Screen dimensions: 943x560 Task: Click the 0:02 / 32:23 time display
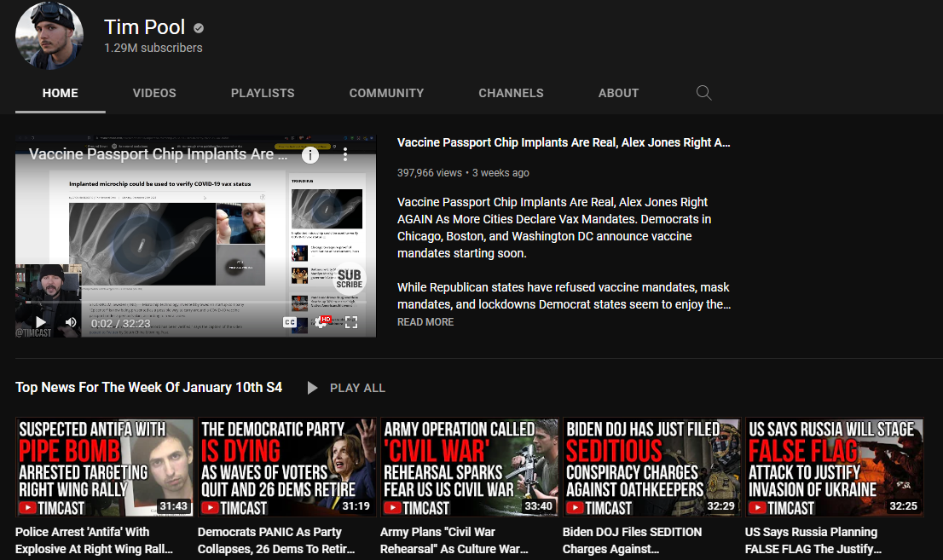click(120, 324)
